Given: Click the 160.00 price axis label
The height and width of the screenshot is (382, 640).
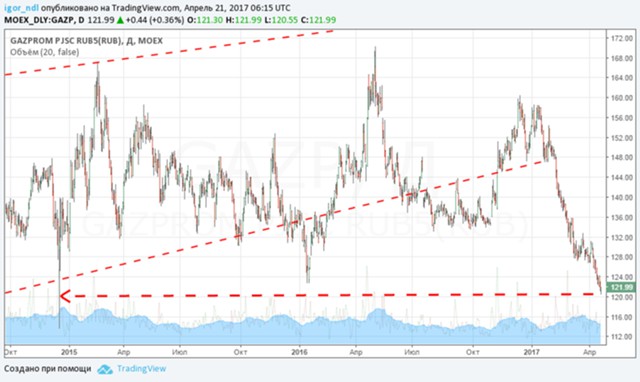Looking at the screenshot, I should pyautogui.click(x=622, y=98).
